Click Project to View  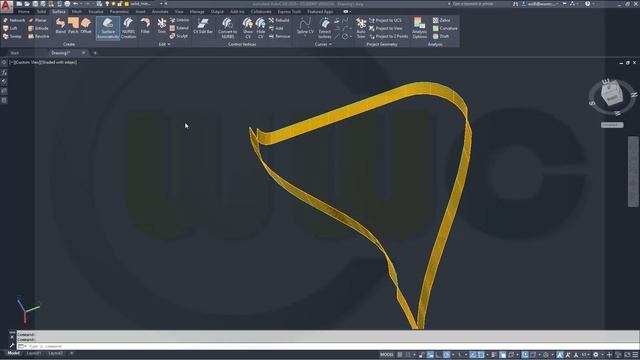(x=386, y=28)
